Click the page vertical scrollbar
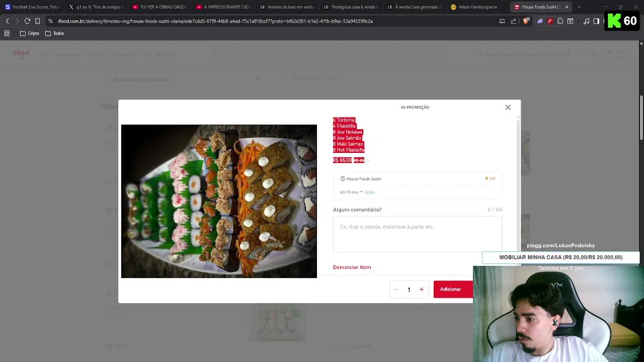Viewport: 644px width, 362px height. [641, 118]
